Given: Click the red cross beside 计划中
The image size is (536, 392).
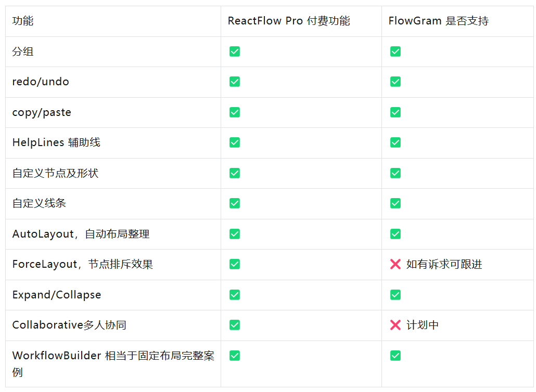Looking at the screenshot, I should pos(395,325).
